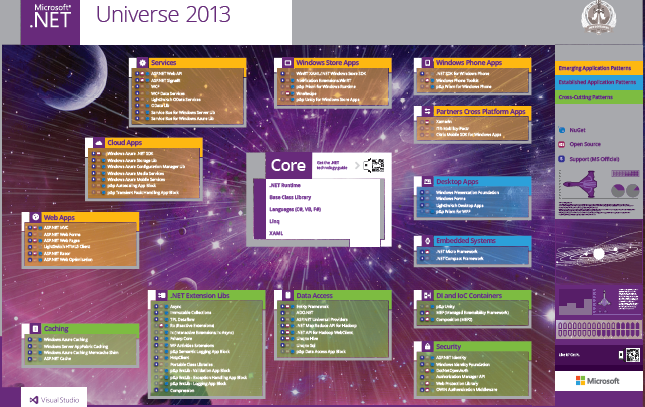Click .NET Compact Framework entry
This screenshot has height=407, width=645.
tap(459, 258)
